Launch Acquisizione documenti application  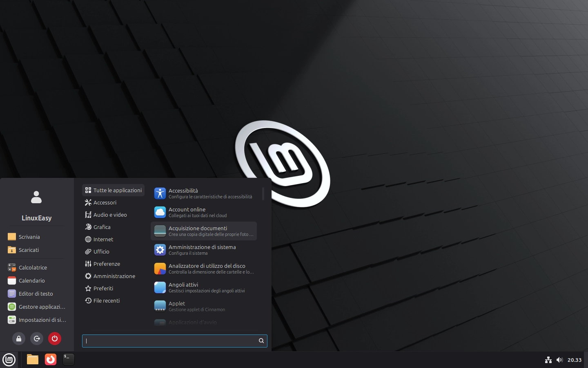click(204, 231)
